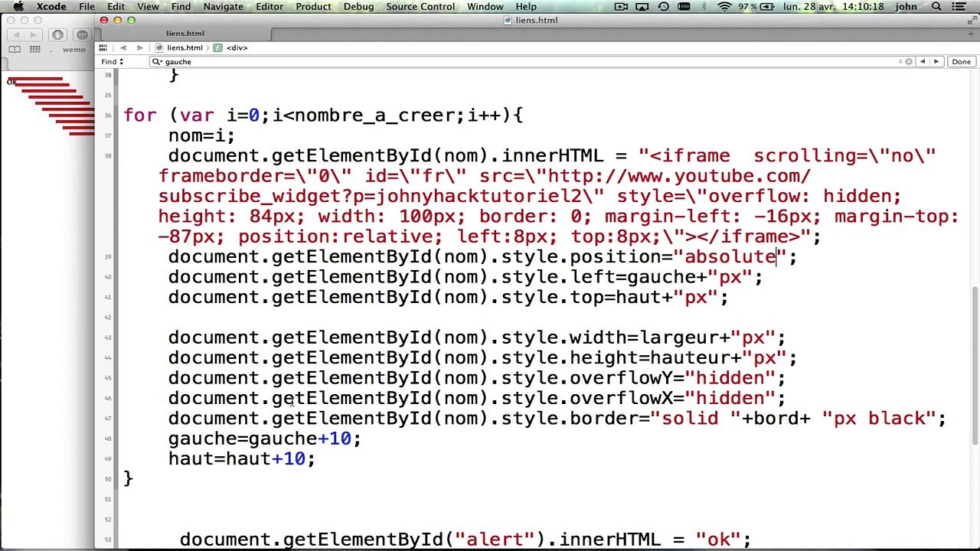Open the bookmarks book icon

tap(15, 50)
